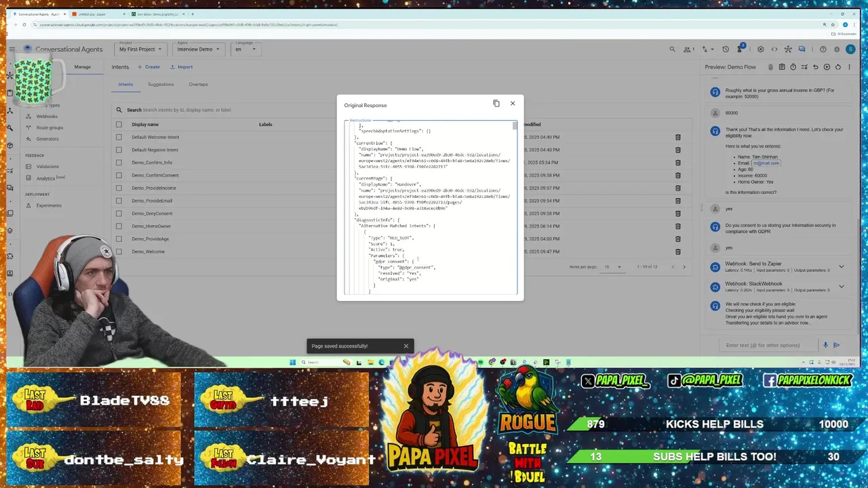
Task: Copy the Original Response to clipboard
Action: [496, 104]
